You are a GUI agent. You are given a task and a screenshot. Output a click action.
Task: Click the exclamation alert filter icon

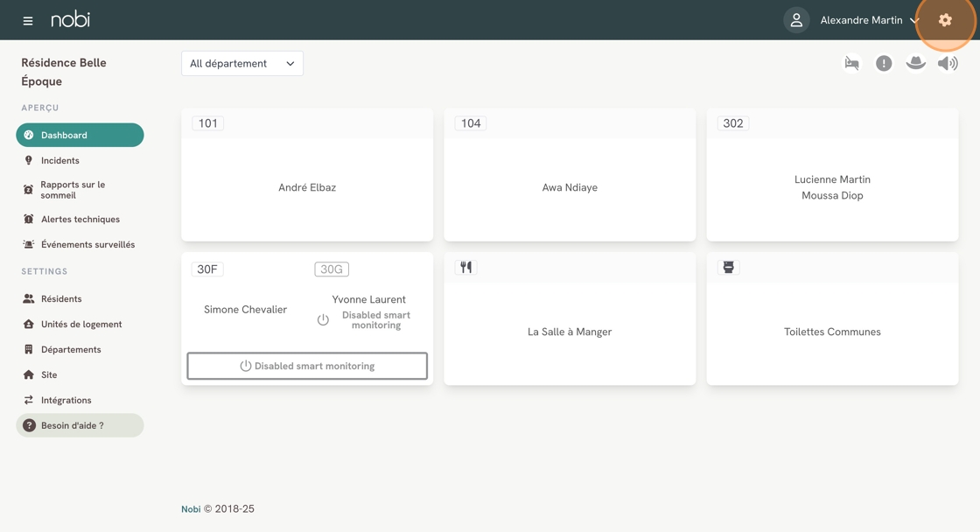coord(884,63)
